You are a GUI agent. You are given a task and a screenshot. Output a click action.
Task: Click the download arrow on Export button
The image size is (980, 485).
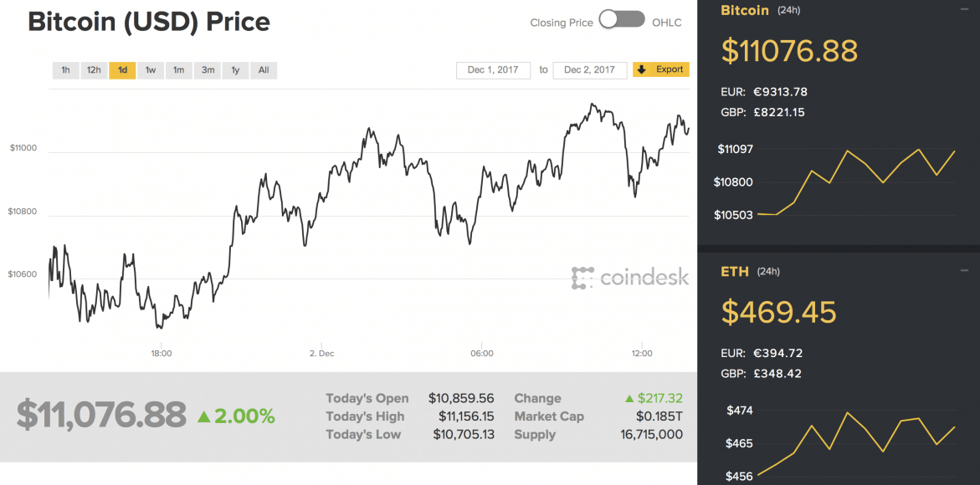[641, 69]
